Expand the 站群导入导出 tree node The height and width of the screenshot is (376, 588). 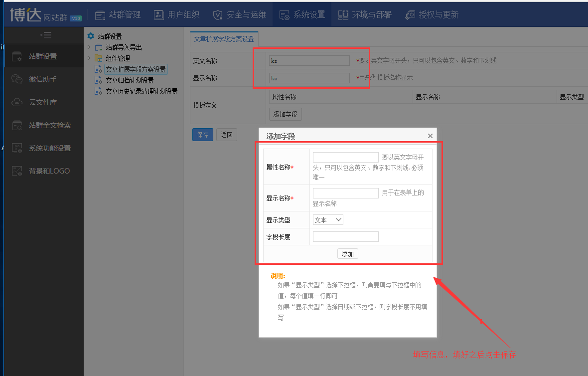[89, 47]
